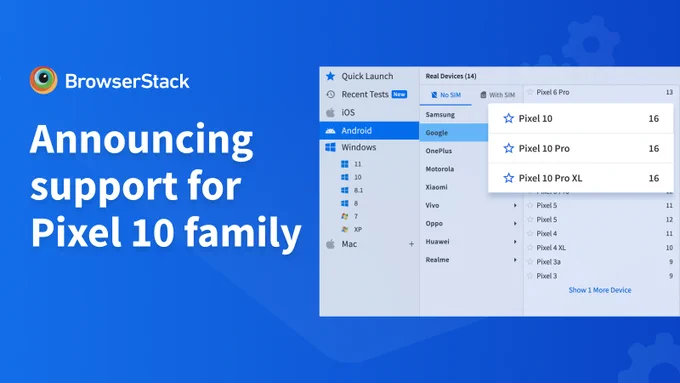Select the iOS apple icon
The width and height of the screenshot is (680, 383).
click(330, 113)
